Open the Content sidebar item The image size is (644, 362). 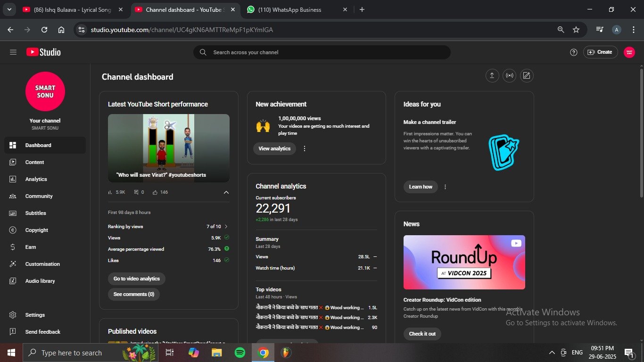pos(45,162)
